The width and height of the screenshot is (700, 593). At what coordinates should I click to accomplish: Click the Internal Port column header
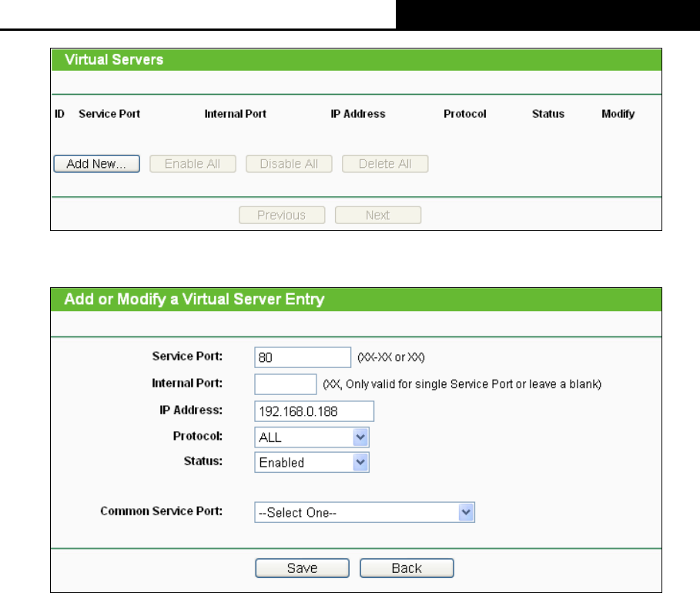click(x=236, y=114)
